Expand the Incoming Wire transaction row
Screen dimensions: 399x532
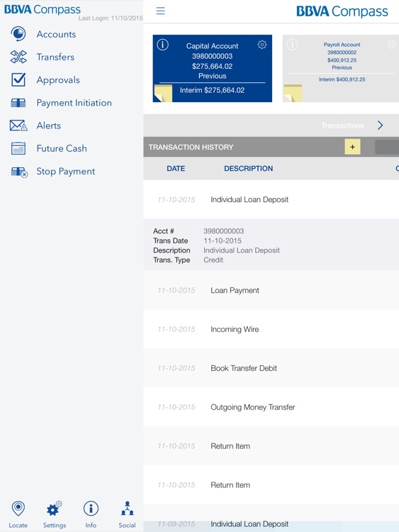click(271, 329)
